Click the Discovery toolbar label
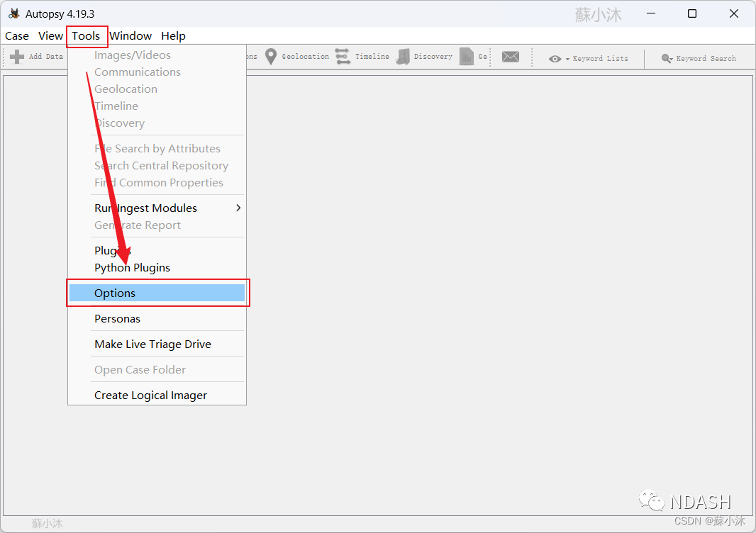 click(x=433, y=57)
